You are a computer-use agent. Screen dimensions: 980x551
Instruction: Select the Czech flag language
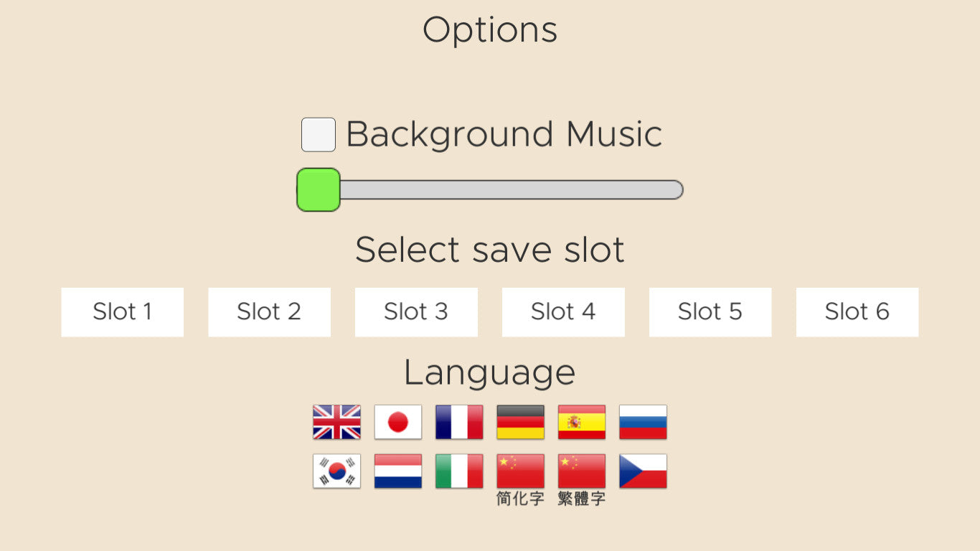[643, 471]
